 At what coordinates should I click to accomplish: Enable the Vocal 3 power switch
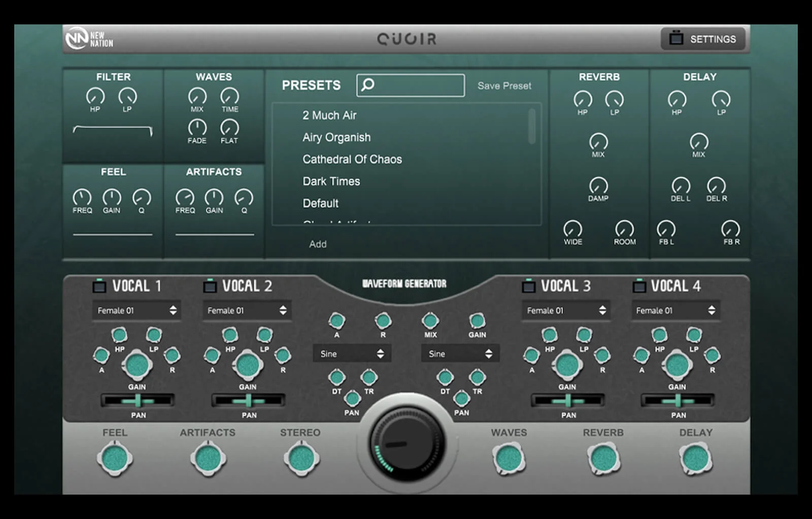pos(528,286)
